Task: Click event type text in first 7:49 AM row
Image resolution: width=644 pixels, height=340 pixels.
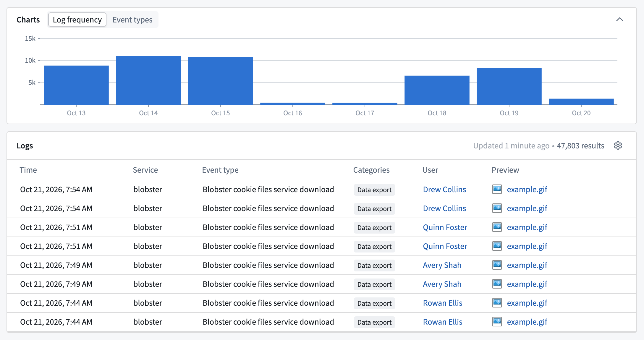Action: coord(268,265)
